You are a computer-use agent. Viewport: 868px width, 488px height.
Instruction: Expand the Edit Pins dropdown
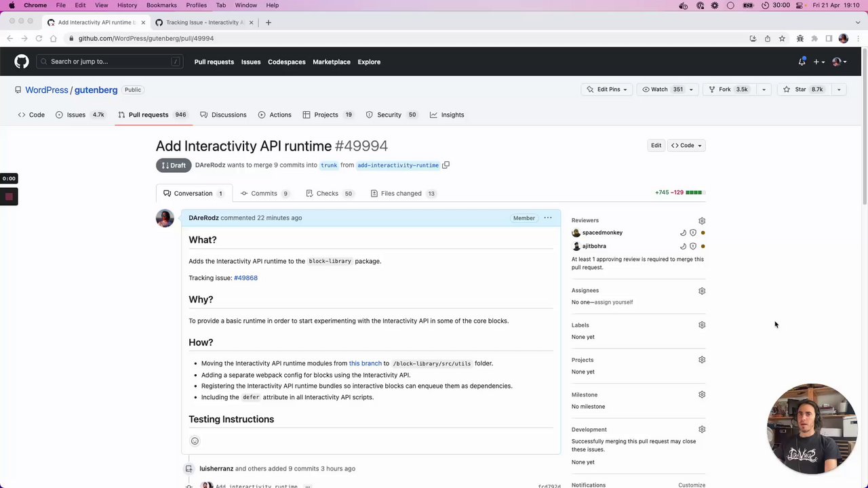coord(607,89)
